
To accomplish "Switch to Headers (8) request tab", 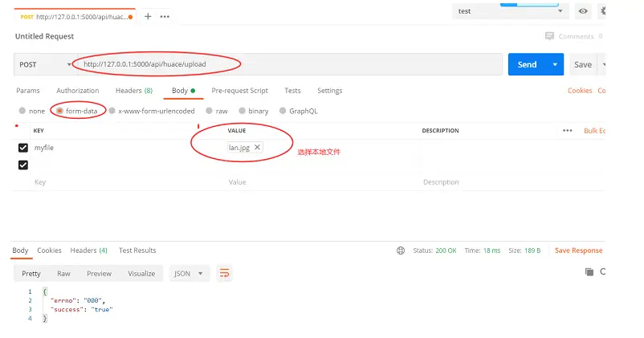I will click(x=134, y=91).
